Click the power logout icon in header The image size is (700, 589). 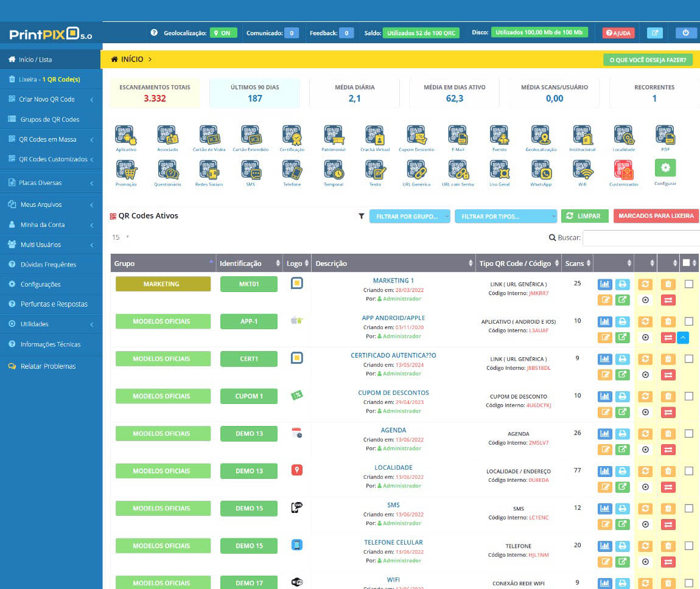686,33
